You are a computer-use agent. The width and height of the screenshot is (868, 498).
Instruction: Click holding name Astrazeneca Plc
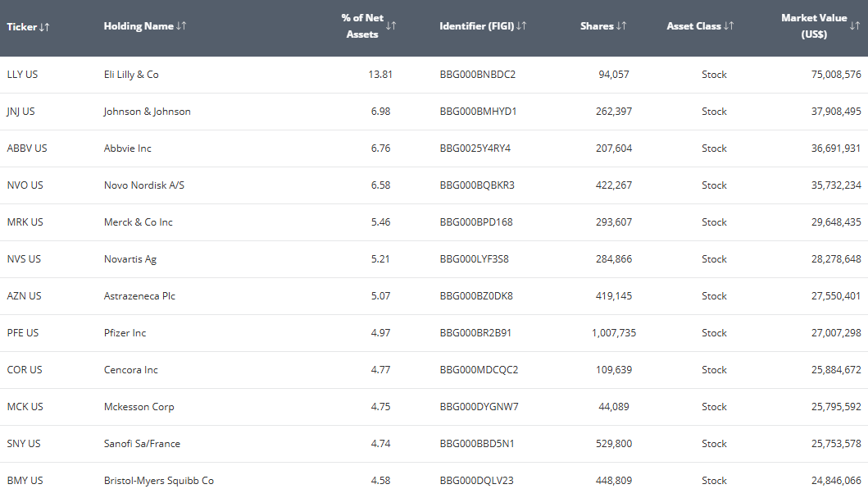point(139,296)
